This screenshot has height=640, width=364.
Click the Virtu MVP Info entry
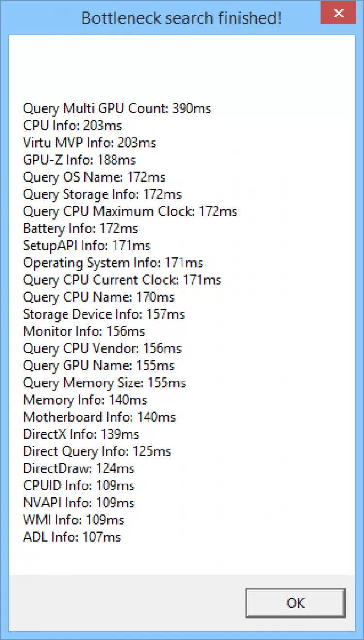[x=89, y=143]
